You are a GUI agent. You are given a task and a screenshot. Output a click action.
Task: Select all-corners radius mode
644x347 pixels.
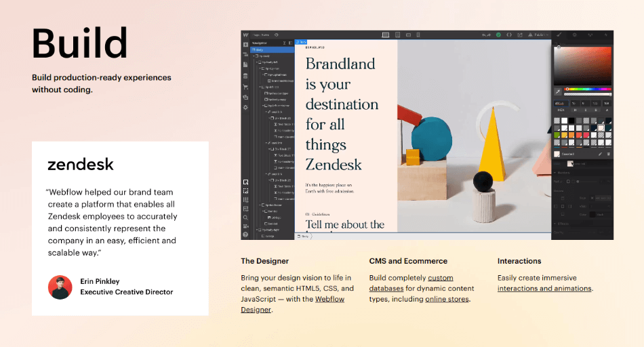pyautogui.click(x=569, y=182)
